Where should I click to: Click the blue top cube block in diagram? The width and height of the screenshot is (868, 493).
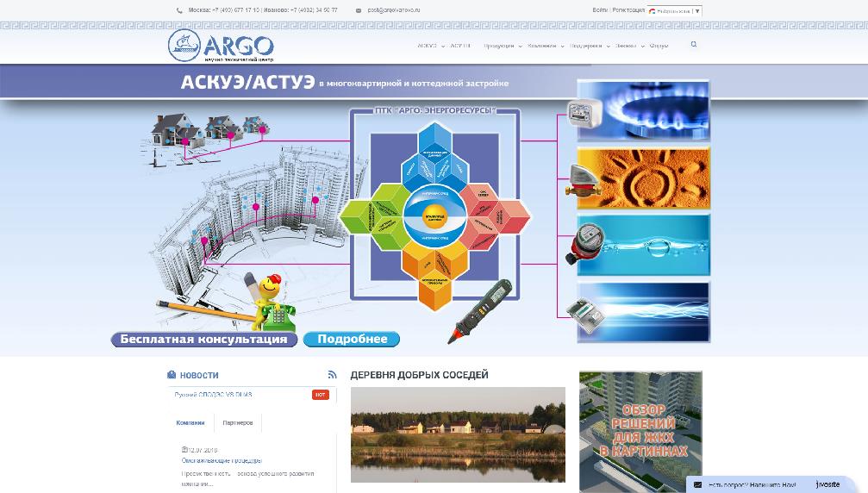[435, 155]
